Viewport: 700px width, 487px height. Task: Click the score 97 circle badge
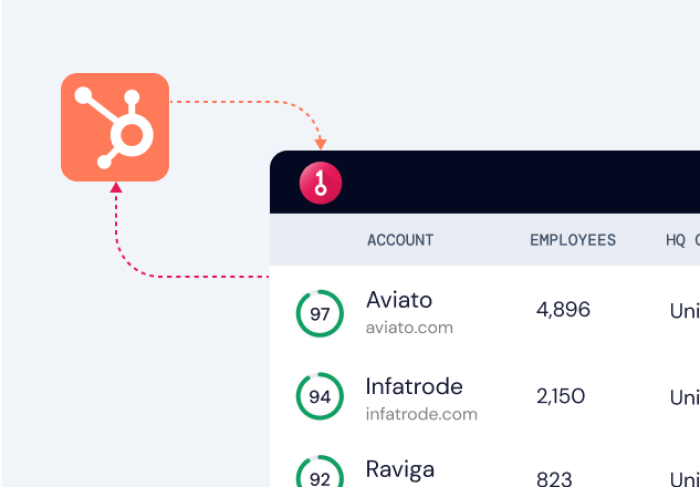pos(319,314)
